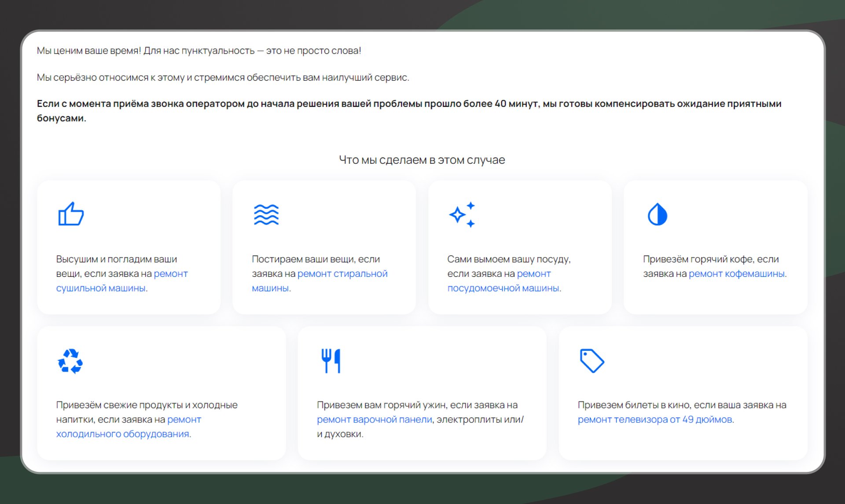
Task: Follow the 'ремонт телевизора от 49 дюймов' link
Action: [654, 419]
